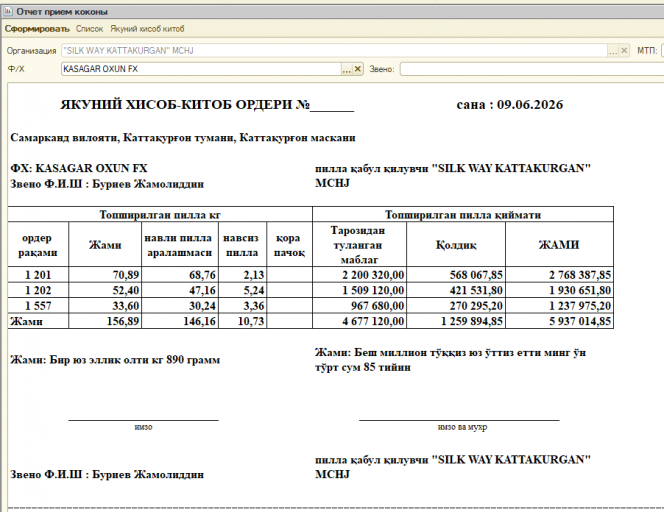Select amount cell 1 509 120,00
Viewport: 664px width, 512px height.
coord(360,290)
